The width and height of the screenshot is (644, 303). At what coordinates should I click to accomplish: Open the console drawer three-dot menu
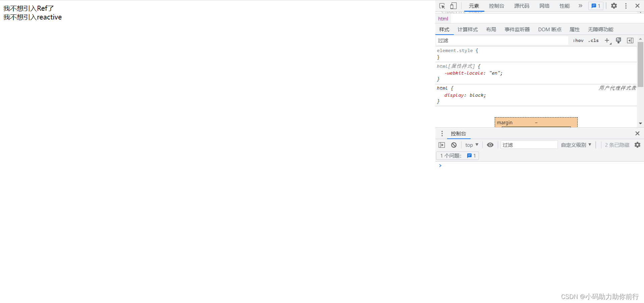click(442, 134)
